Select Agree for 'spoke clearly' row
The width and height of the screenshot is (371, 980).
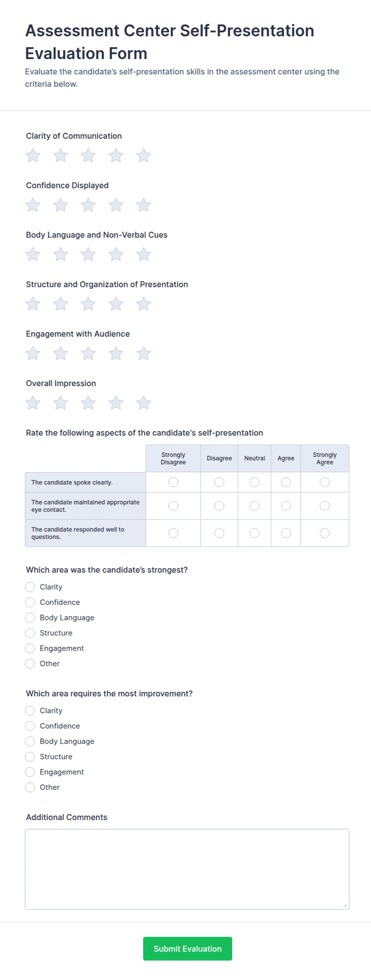286,482
